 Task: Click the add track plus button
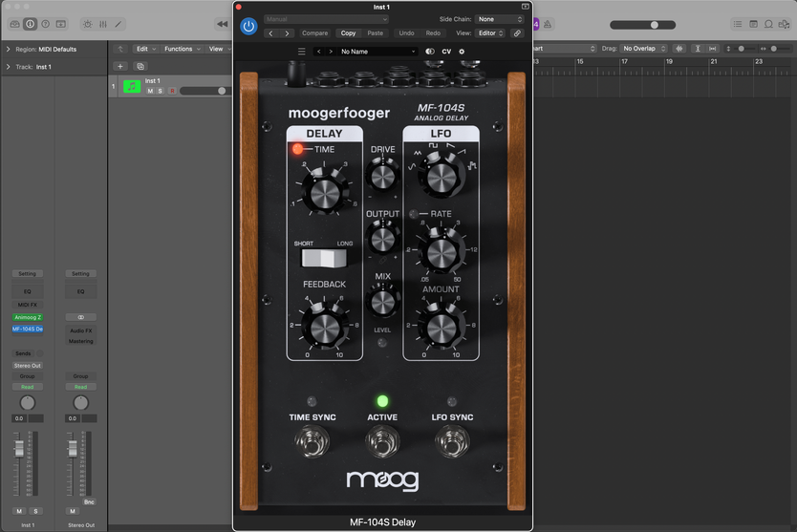point(120,66)
